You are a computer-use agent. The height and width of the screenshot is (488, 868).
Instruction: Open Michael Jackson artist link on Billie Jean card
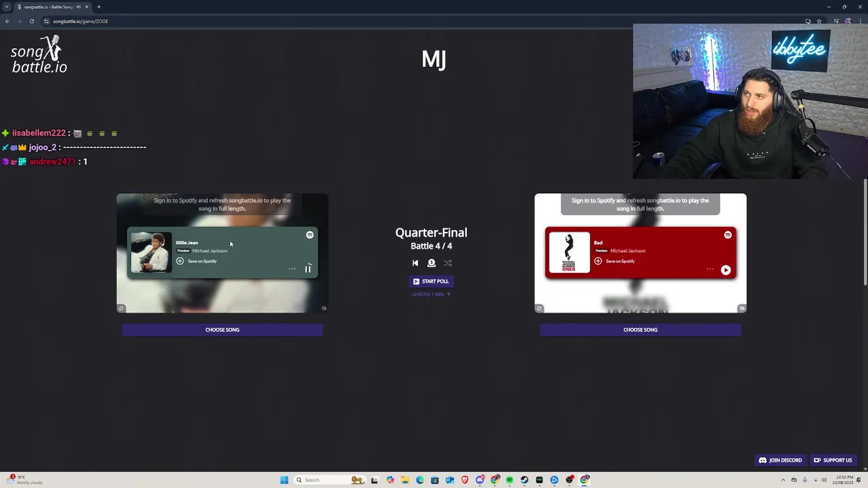point(210,251)
